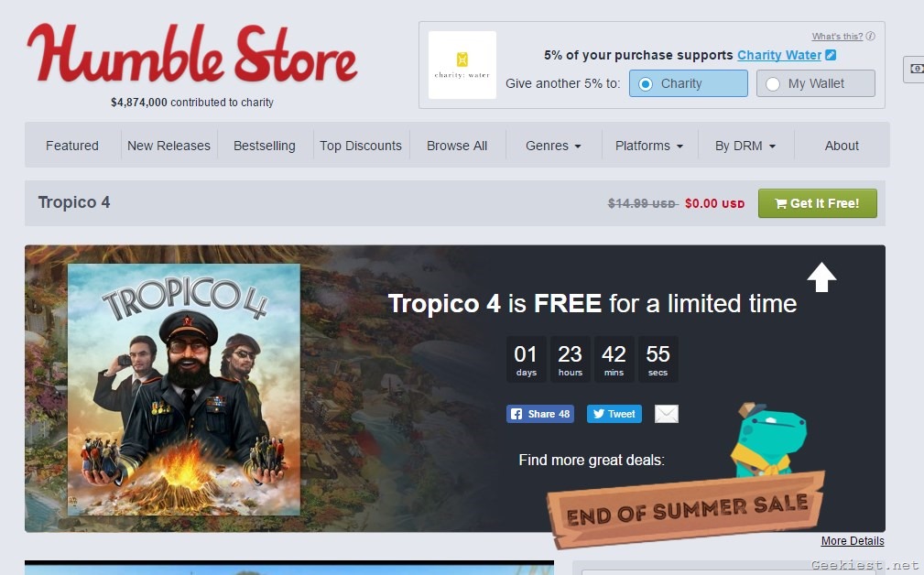This screenshot has height=575, width=924.
Task: Expand the Genres dropdown
Action: (553, 146)
